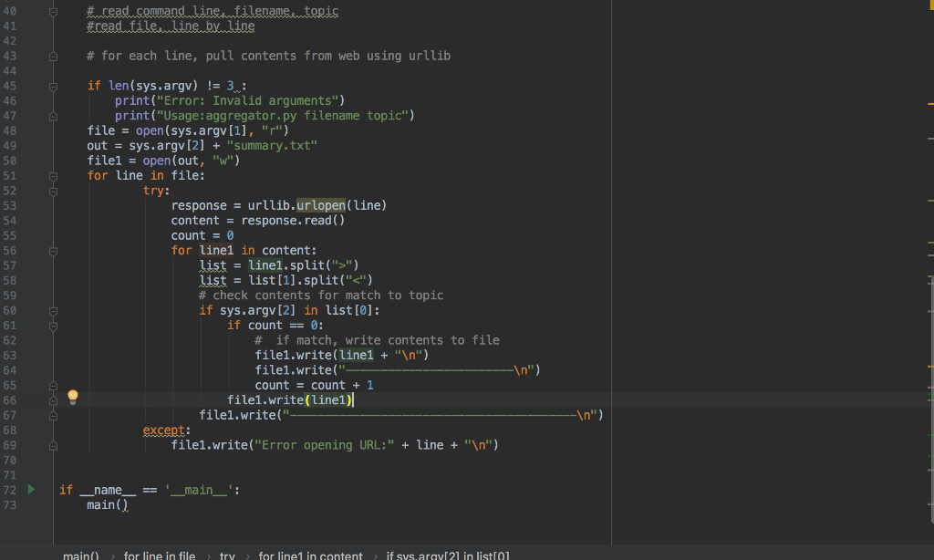
Task: Collapse the 'for line in file' loop fold
Action: (53, 177)
